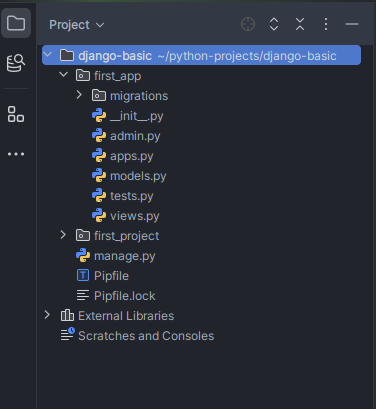
Task: Click the Python icon beside views.py
Action: (x=99, y=216)
